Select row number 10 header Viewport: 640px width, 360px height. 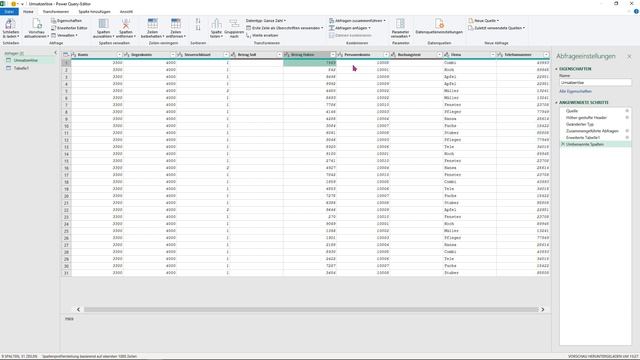(66, 126)
